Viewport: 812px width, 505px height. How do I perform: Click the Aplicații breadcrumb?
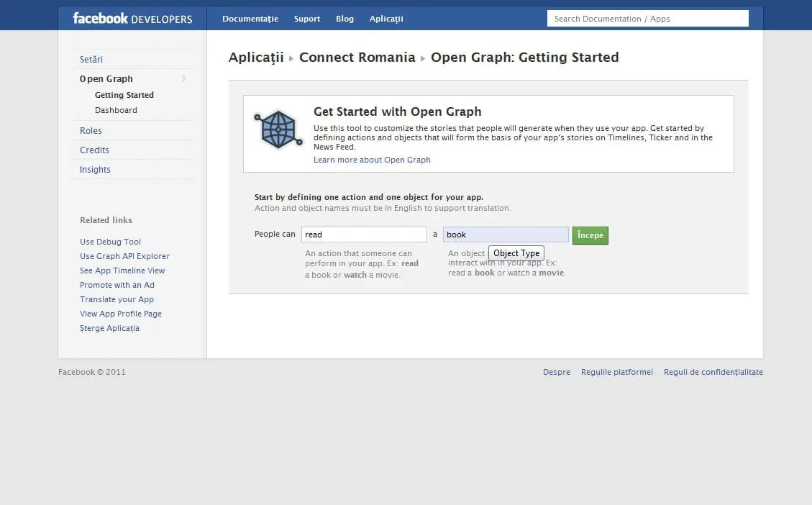pyautogui.click(x=256, y=58)
